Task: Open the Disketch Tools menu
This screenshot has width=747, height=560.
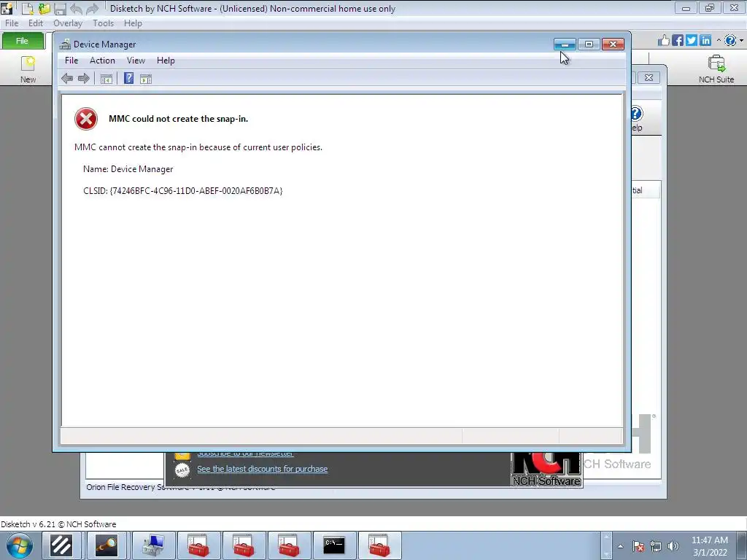Action: [x=103, y=23]
